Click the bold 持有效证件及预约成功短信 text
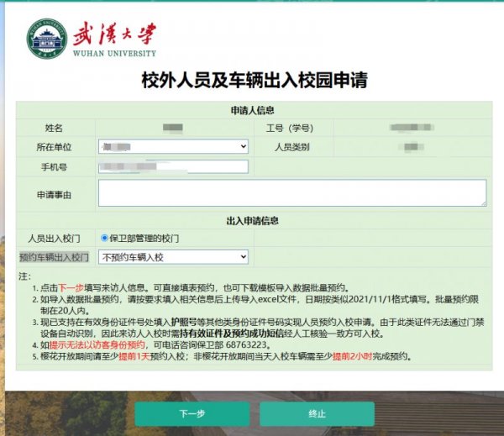504x436 pixels. (232, 334)
